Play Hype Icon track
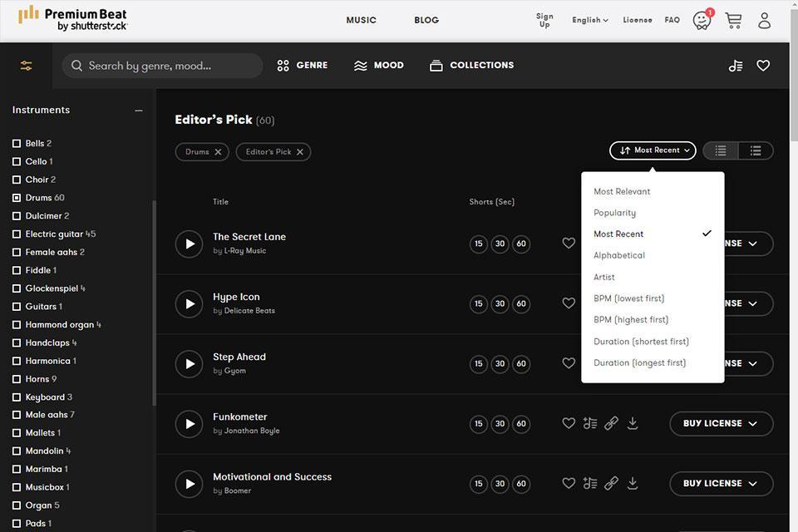Viewport: 798px width, 532px height. (x=189, y=304)
